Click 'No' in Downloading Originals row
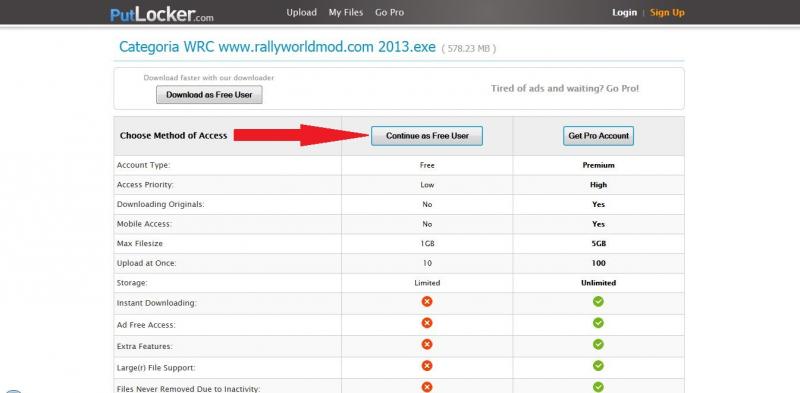Screen dimensions: 800x393 tap(427, 204)
